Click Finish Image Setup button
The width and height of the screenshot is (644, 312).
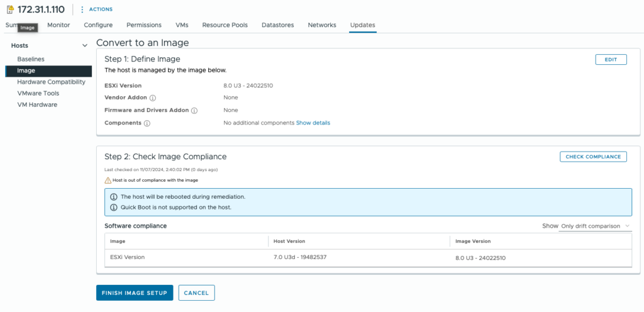pos(135,293)
